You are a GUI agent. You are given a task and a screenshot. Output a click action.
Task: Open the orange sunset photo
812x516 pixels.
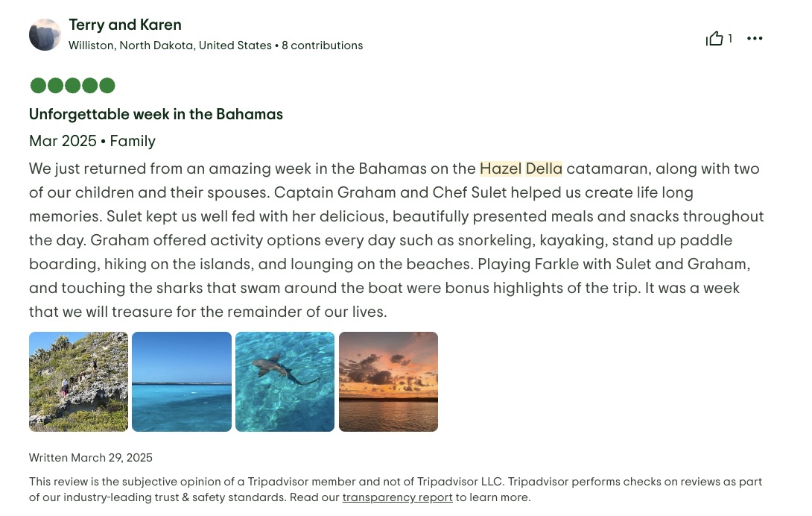[388, 382]
